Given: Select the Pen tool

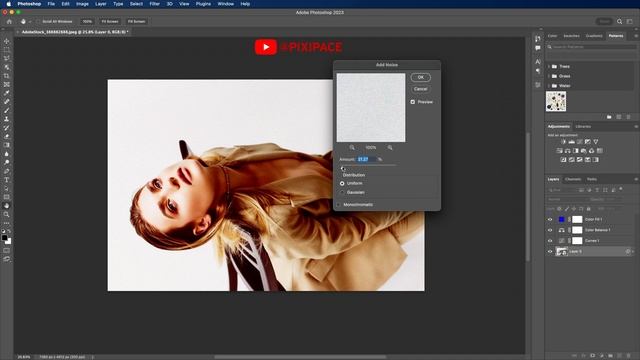Looking at the screenshot, I should click(7, 171).
